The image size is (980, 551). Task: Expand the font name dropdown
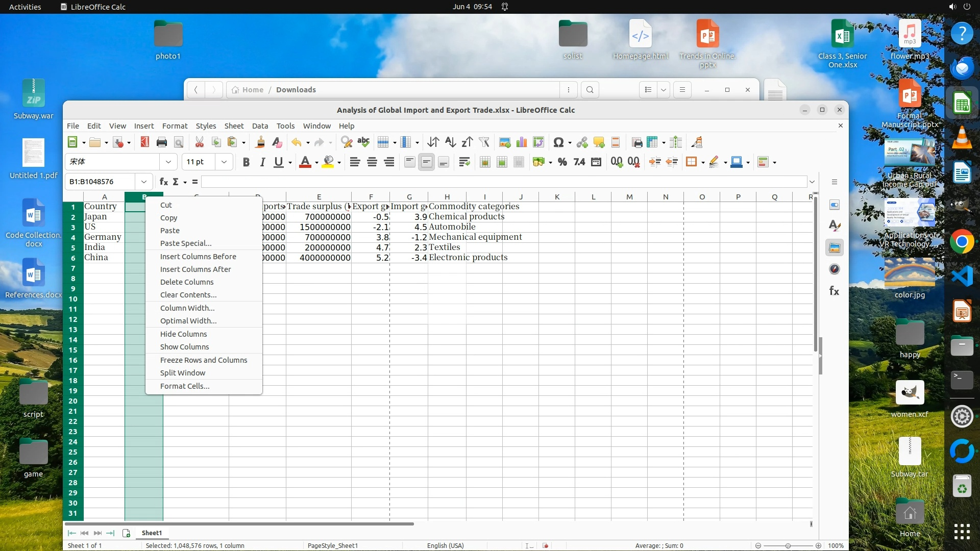click(x=168, y=162)
